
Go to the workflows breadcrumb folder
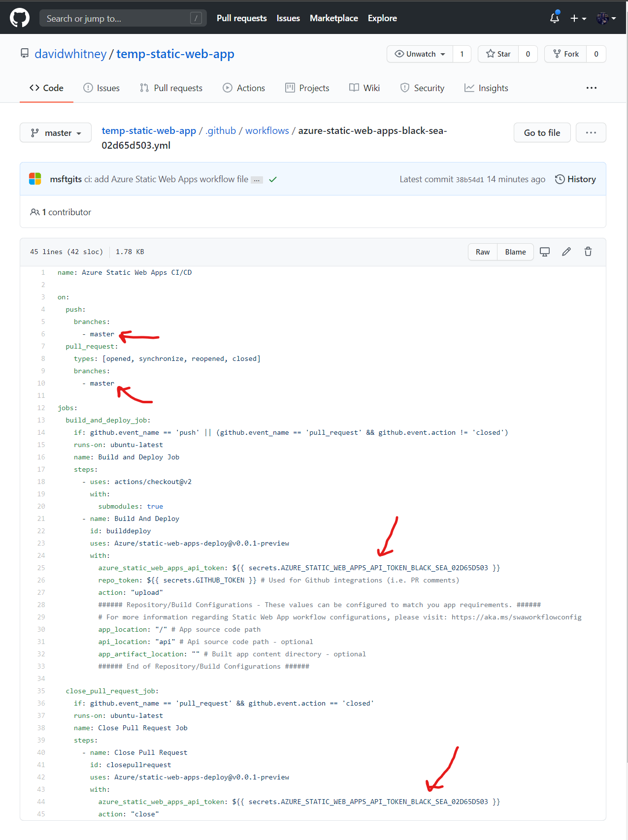(267, 130)
